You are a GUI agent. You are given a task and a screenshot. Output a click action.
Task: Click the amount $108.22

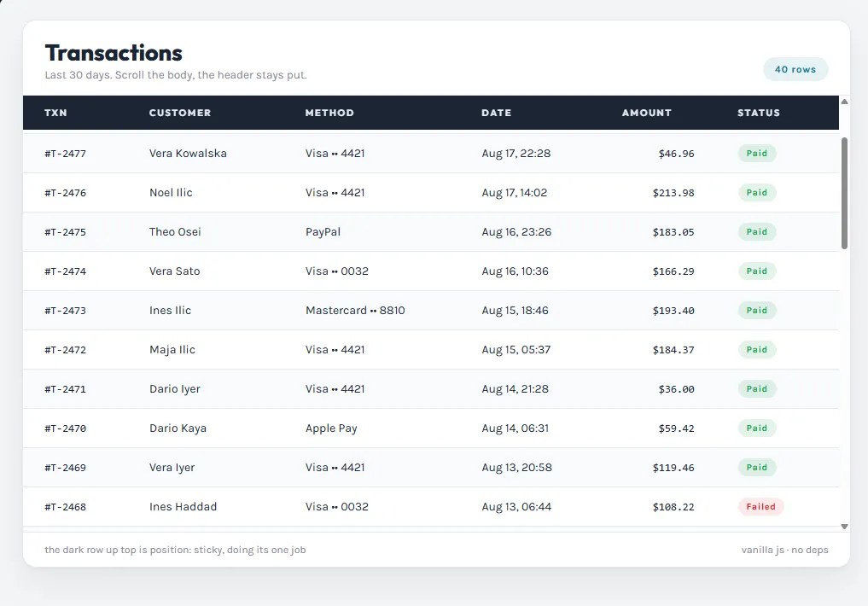pyautogui.click(x=673, y=508)
